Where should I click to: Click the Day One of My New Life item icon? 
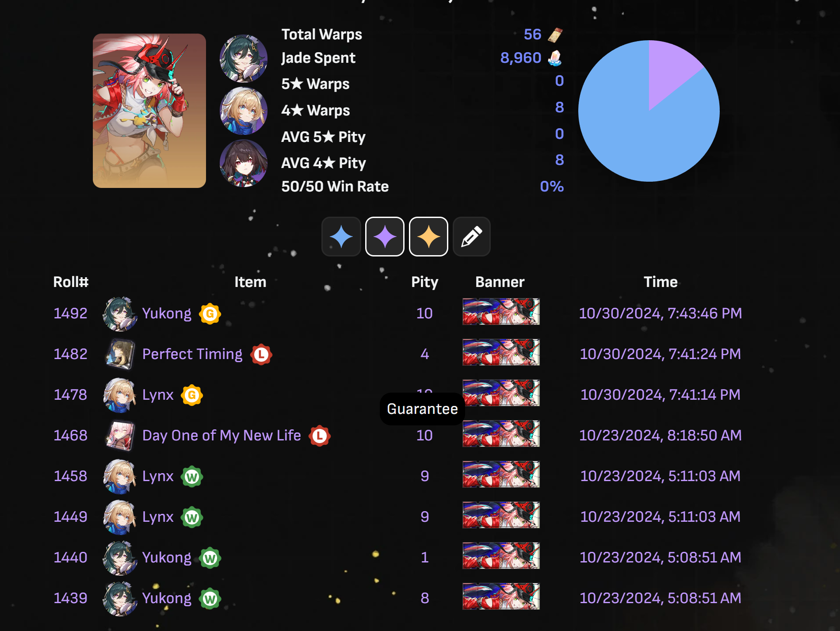point(120,436)
